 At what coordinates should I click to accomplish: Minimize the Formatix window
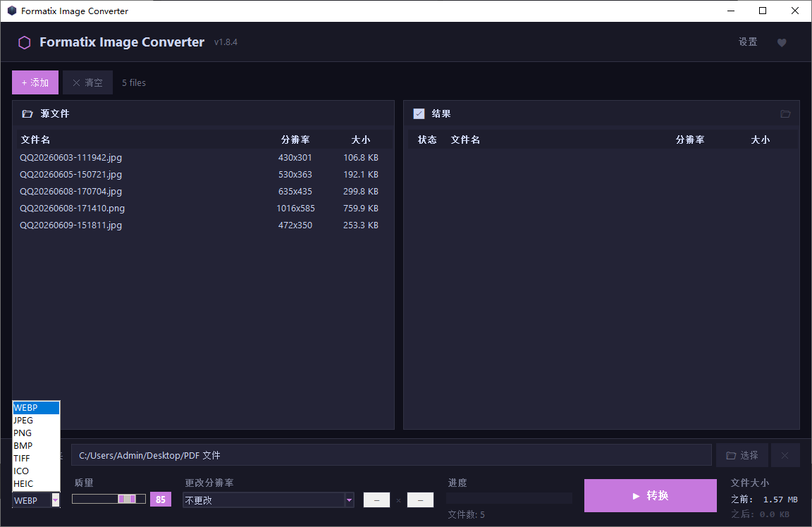click(731, 11)
